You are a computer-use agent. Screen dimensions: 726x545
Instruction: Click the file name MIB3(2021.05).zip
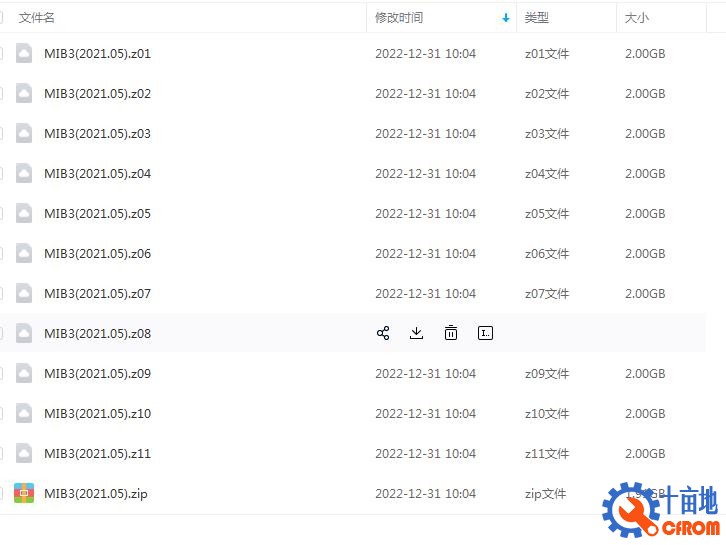(95, 494)
